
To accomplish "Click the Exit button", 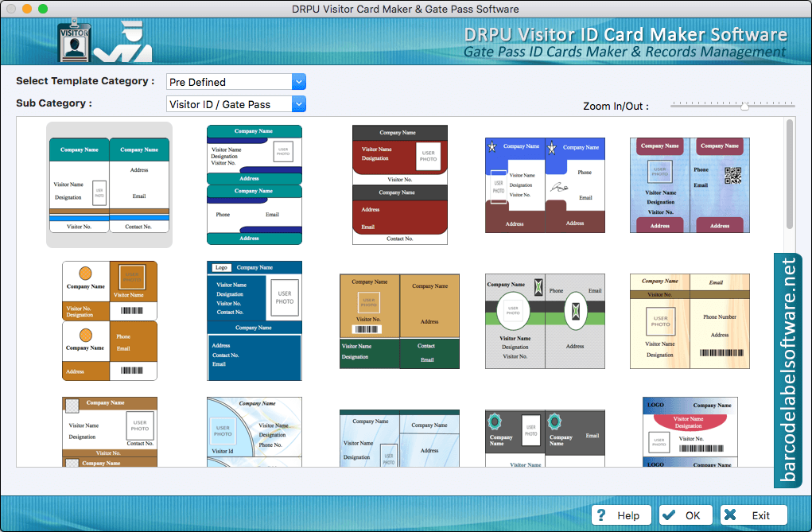I will coord(753,515).
